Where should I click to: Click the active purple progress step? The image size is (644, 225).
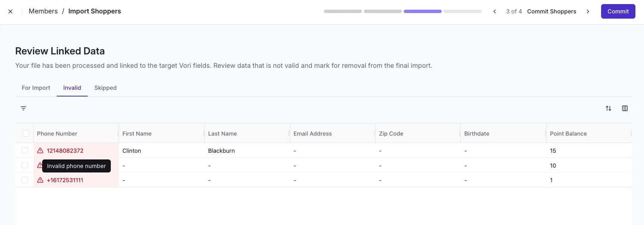(x=423, y=12)
